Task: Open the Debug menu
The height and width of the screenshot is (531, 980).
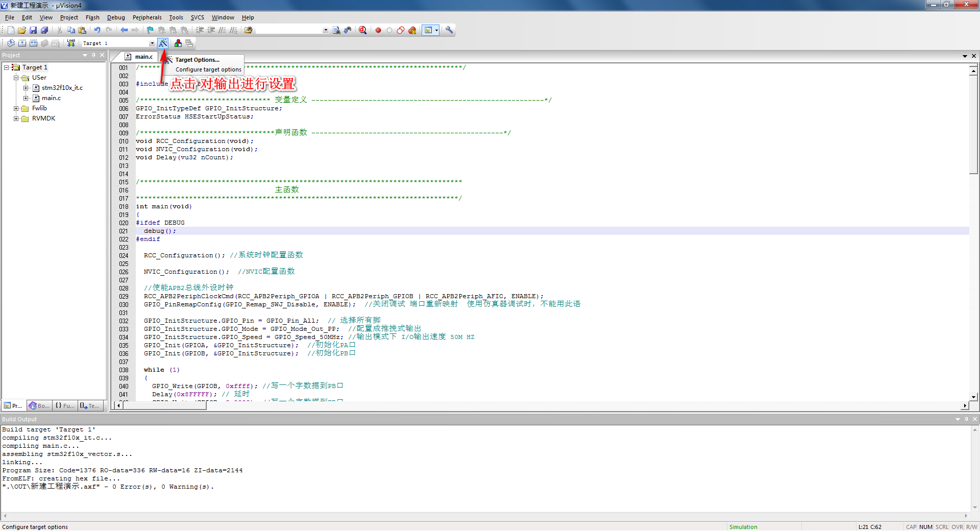Action: 116,17
